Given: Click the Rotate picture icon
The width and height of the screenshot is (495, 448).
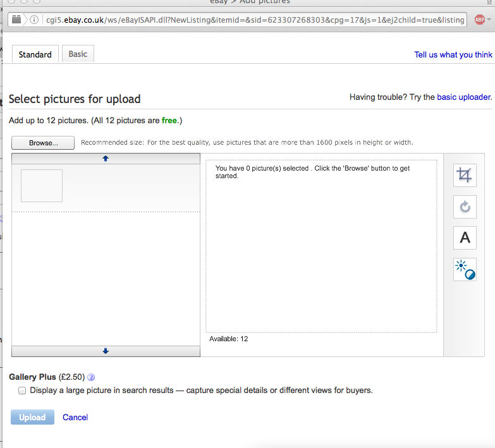Looking at the screenshot, I should [x=465, y=207].
